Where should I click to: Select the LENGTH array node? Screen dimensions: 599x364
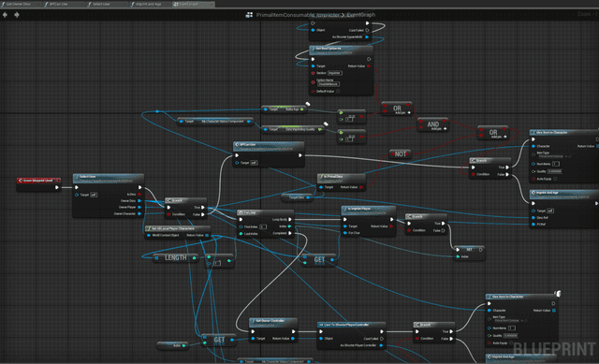(176, 258)
